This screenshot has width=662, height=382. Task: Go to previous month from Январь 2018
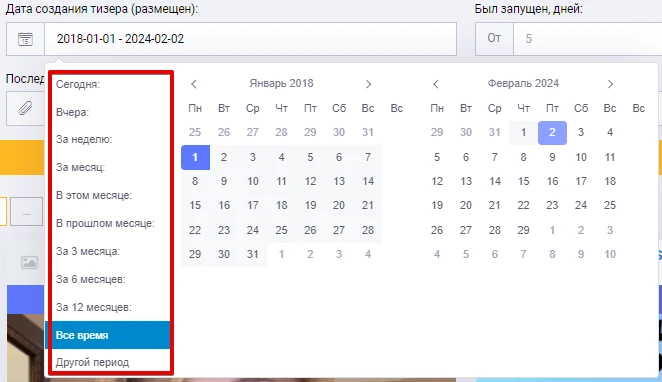point(194,84)
